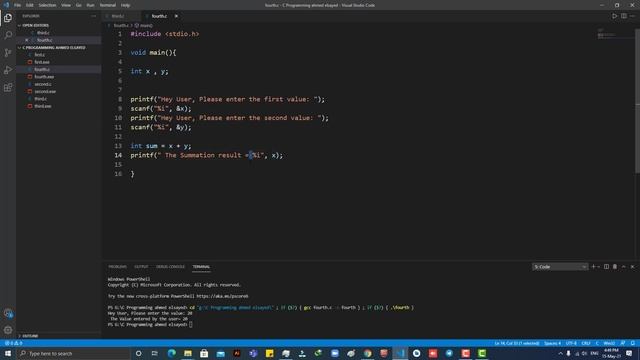Click the Win32 configuration indicator
The height and width of the screenshot is (360, 640).
(x=609, y=343)
